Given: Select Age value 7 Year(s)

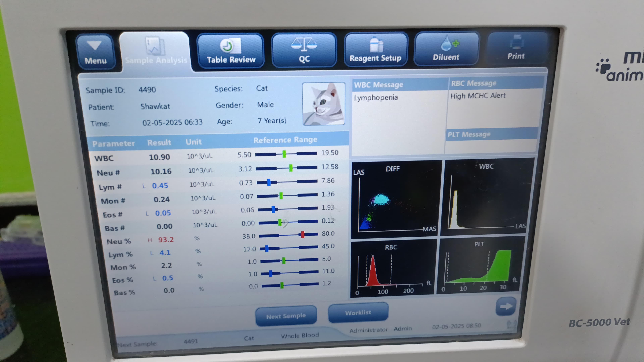Looking at the screenshot, I should point(272,121).
